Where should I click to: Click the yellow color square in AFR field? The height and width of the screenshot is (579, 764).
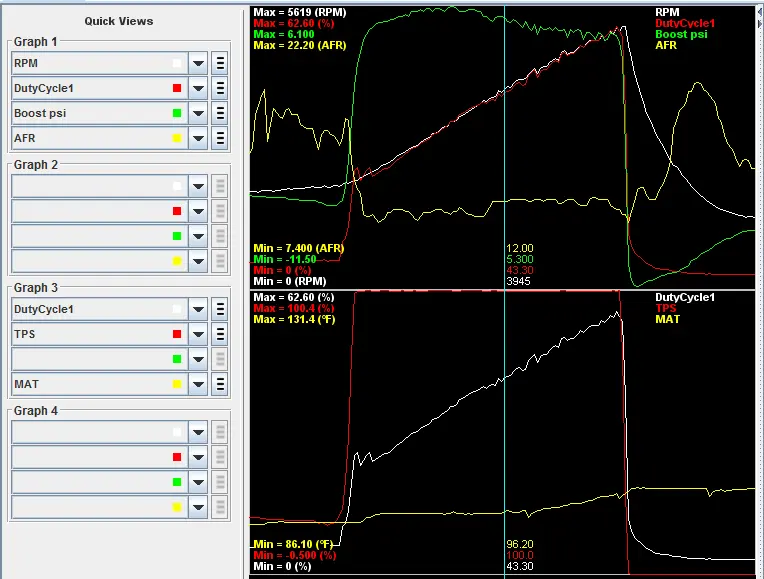click(177, 138)
